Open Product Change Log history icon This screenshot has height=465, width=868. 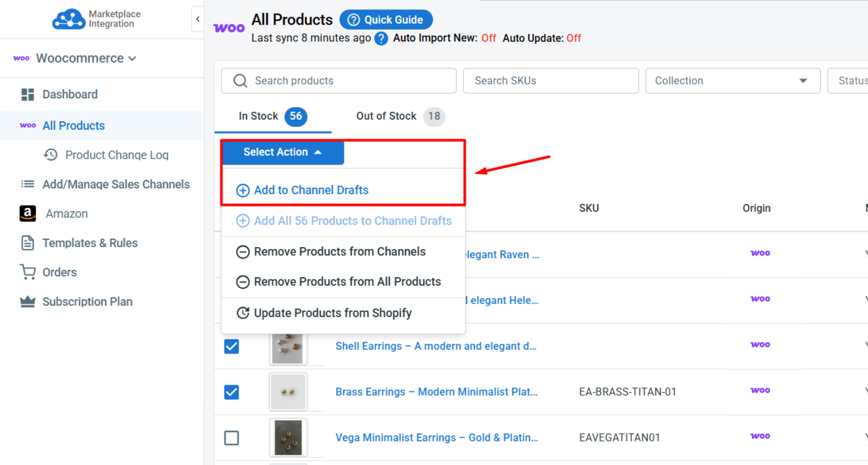[x=51, y=155]
